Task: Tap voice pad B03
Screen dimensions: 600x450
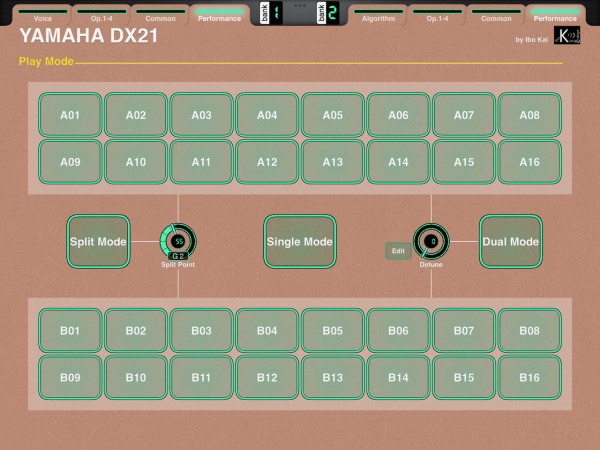Action: pos(201,330)
